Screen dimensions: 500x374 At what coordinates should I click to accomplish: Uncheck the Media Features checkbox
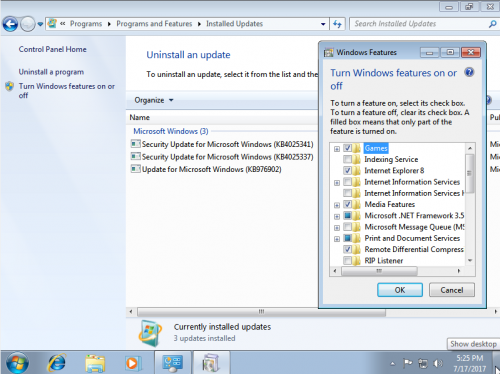coord(347,204)
